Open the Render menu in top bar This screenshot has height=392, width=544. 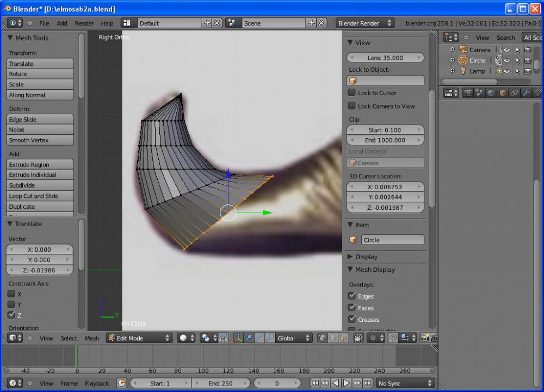coord(84,23)
